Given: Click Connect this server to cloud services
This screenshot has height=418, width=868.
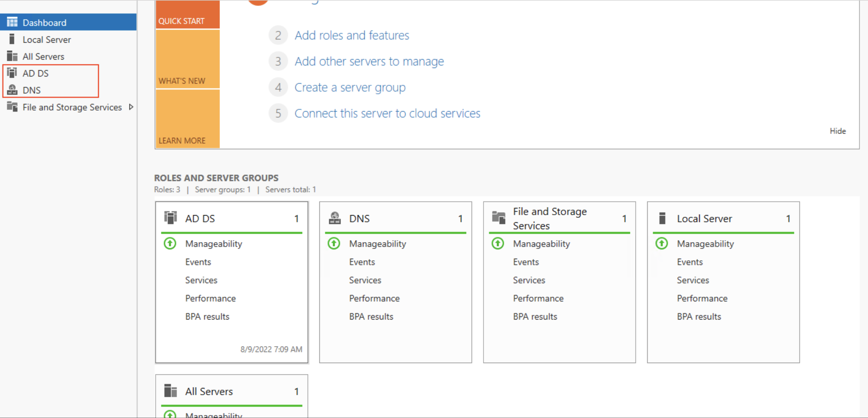Looking at the screenshot, I should (387, 113).
